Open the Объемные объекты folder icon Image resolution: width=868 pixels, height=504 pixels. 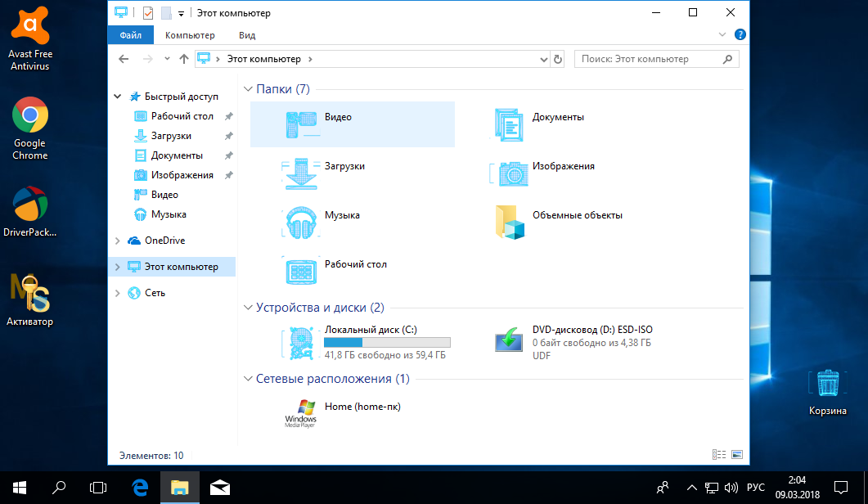pos(510,223)
